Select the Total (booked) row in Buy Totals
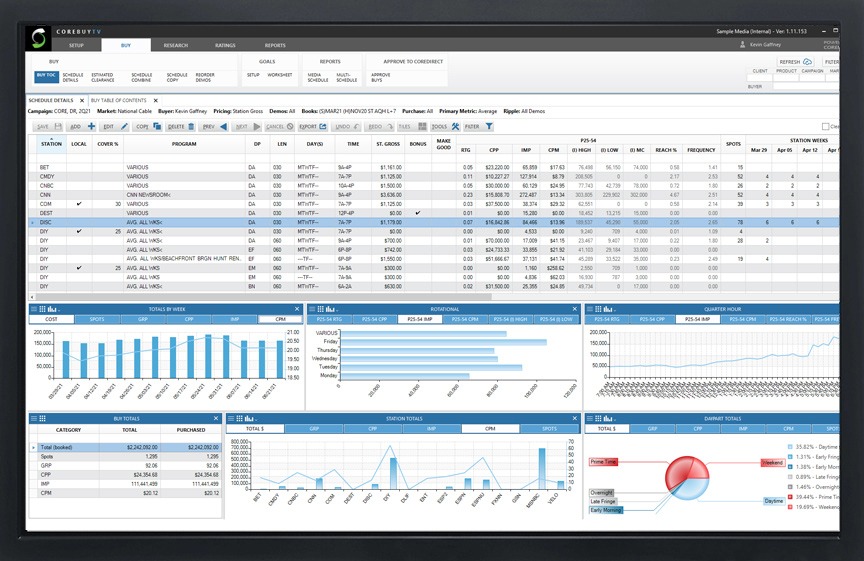864x561 pixels. click(126, 447)
